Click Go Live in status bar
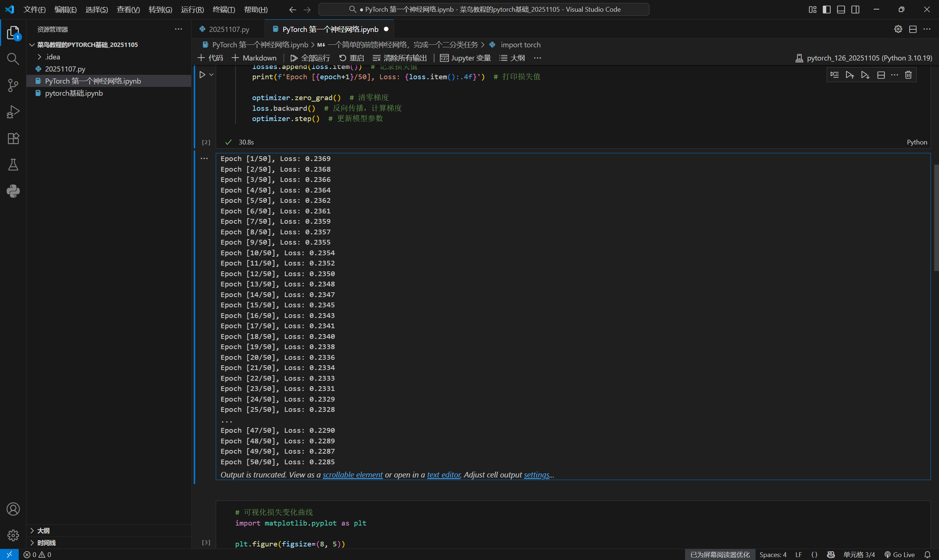The height and width of the screenshot is (560, 939). pyautogui.click(x=899, y=554)
